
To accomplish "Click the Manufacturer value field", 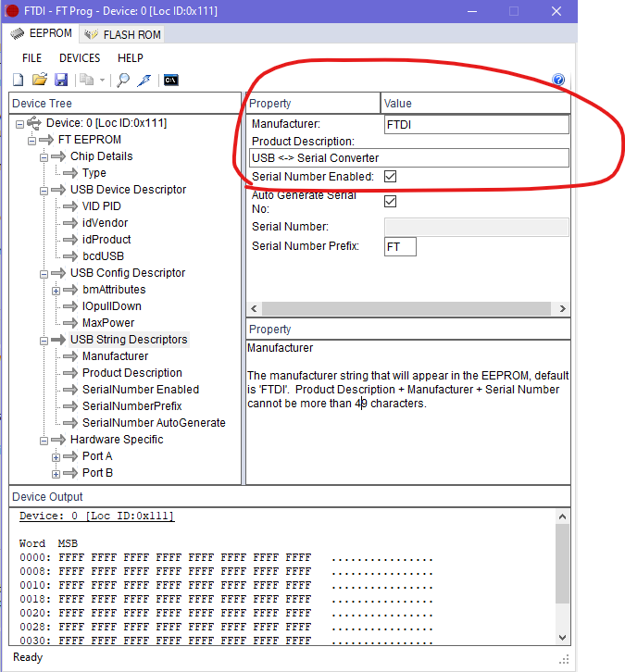I will tap(477, 125).
